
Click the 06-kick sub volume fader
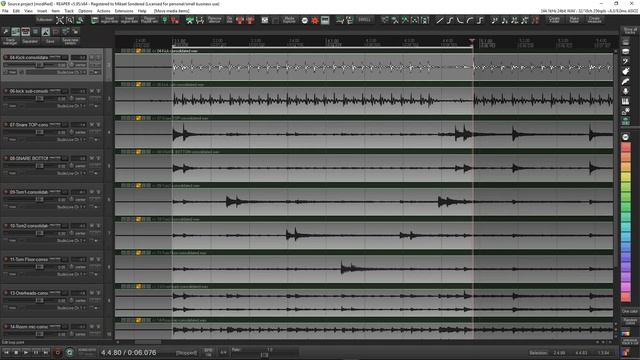coord(40,98)
